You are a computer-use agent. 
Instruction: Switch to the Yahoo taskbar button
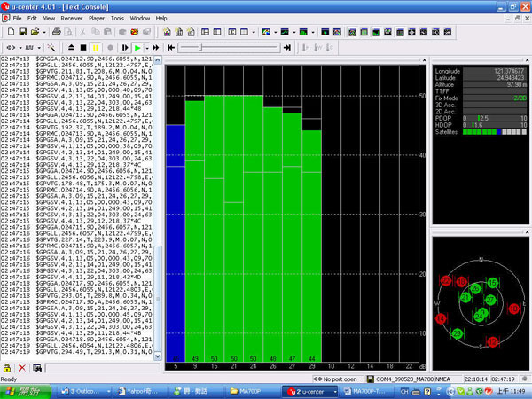click(141, 392)
